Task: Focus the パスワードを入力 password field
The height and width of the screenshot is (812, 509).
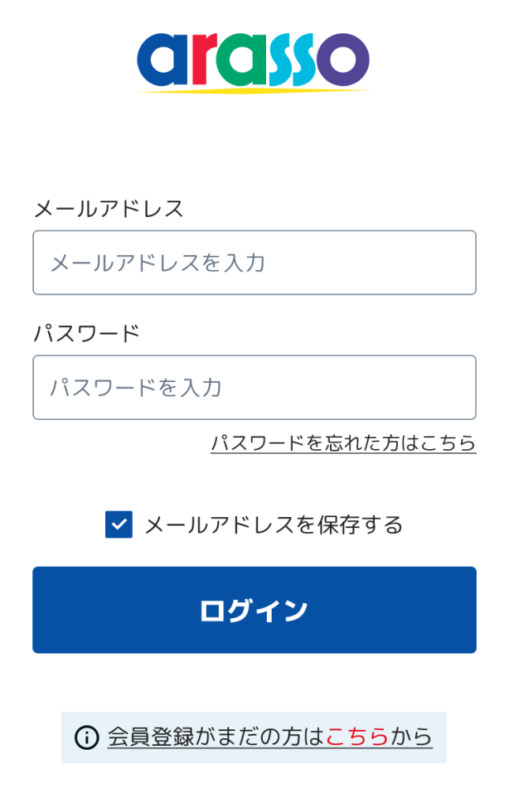Action: pos(254,388)
